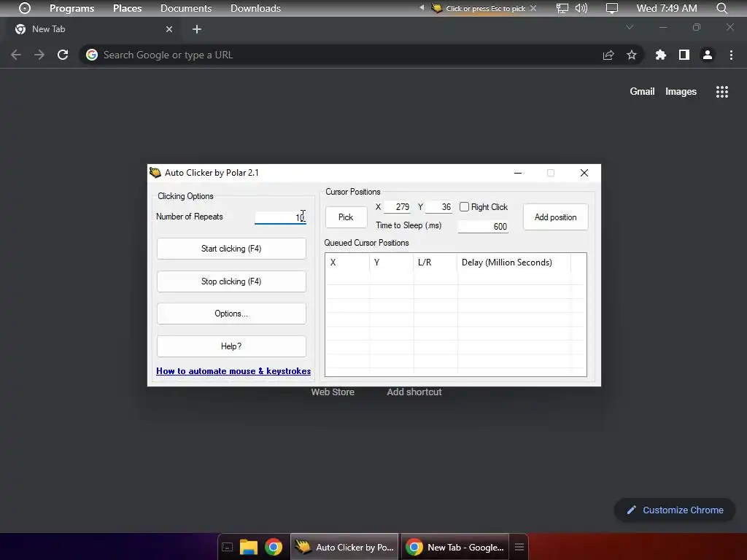The height and width of the screenshot is (560, 747).
Task: Open the terminal icon in taskbar
Action: pyautogui.click(x=228, y=547)
